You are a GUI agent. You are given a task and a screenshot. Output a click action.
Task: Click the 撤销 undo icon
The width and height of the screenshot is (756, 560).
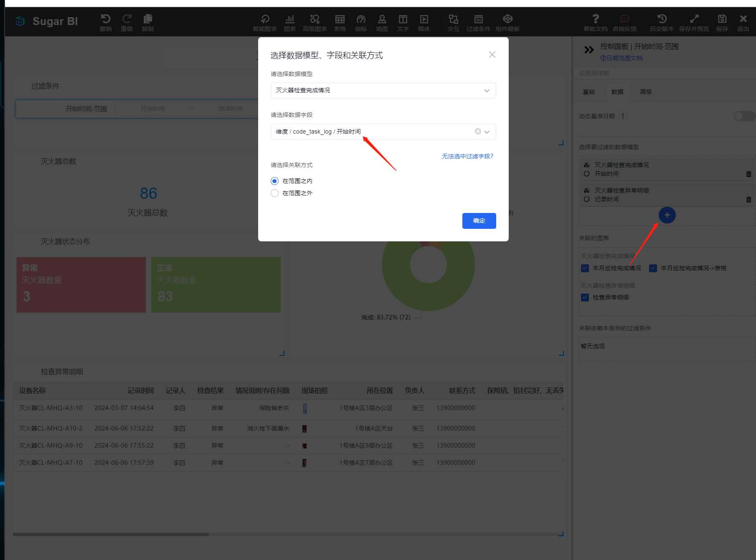coord(106,19)
